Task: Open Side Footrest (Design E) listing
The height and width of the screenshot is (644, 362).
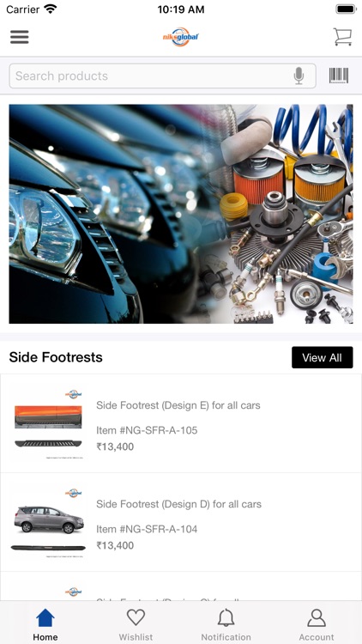Action: click(x=181, y=423)
